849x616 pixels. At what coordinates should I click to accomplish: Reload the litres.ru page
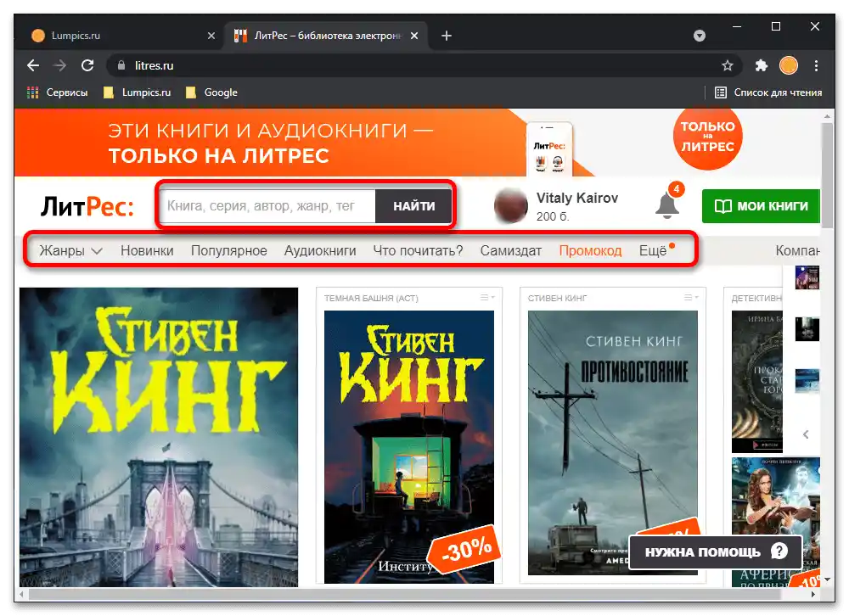click(x=87, y=65)
